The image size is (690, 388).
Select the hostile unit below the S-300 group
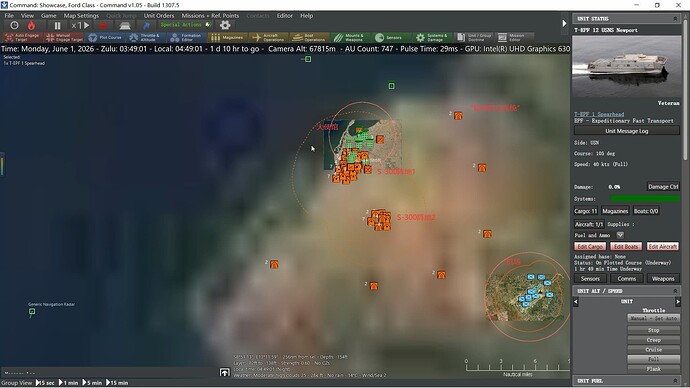tap(374, 286)
